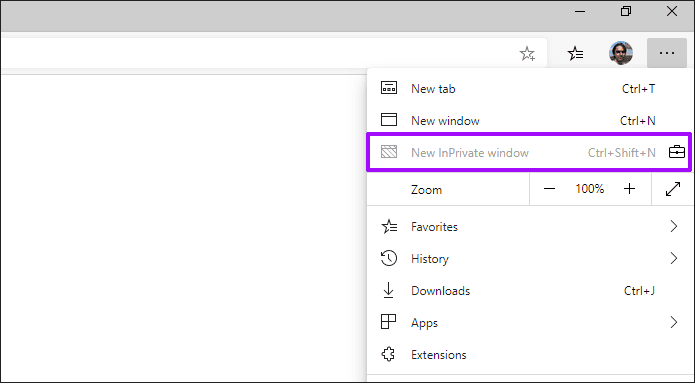Open Apps from the menu

(530, 322)
